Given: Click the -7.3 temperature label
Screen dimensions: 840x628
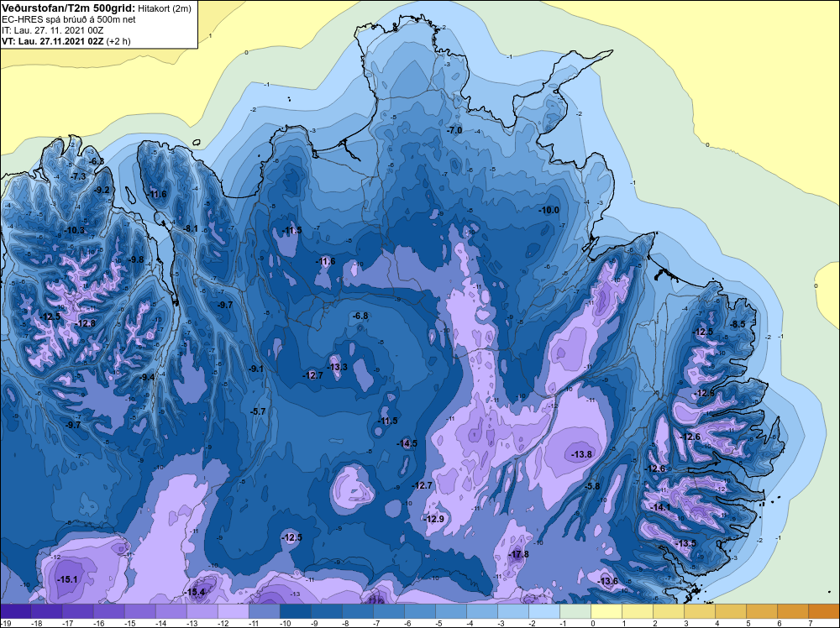Looking at the screenshot, I should click(x=78, y=176).
